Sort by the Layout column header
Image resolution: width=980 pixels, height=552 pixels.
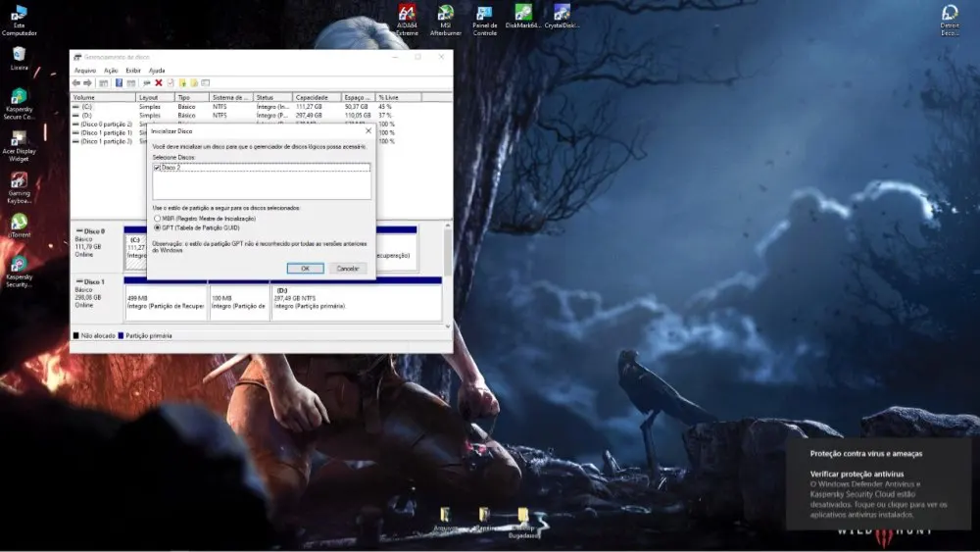pos(155,97)
